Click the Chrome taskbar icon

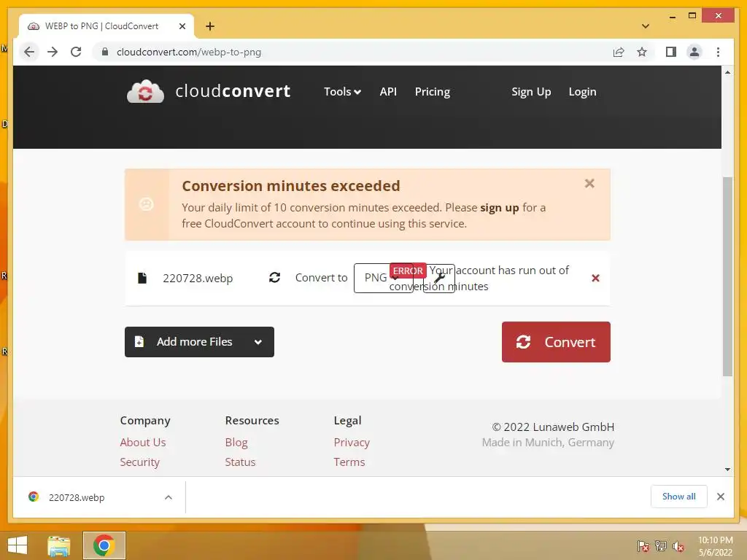pos(104,545)
